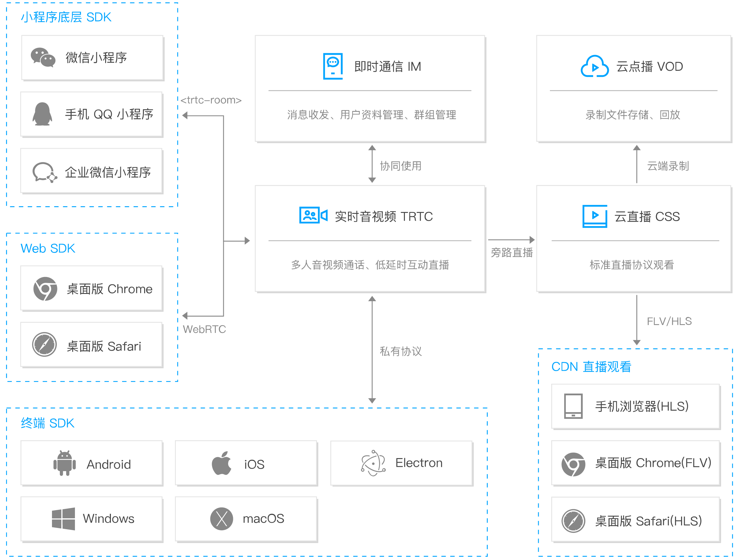This screenshot has width=756, height=557.
Task: Select the Windows label
Action: tap(108, 519)
